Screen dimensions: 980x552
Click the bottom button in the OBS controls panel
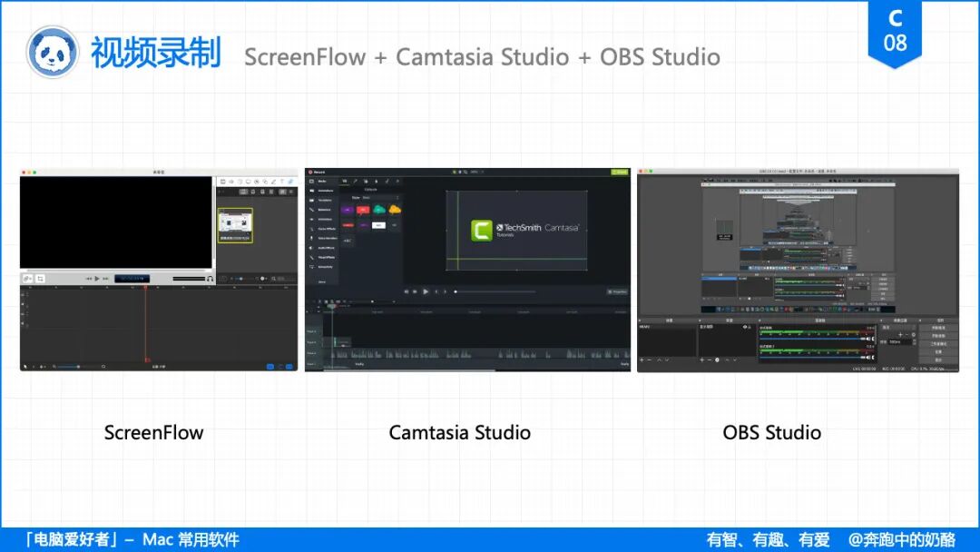[939, 360]
